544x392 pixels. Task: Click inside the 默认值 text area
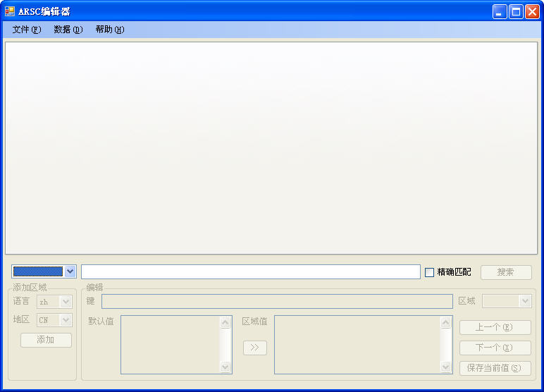(x=171, y=345)
